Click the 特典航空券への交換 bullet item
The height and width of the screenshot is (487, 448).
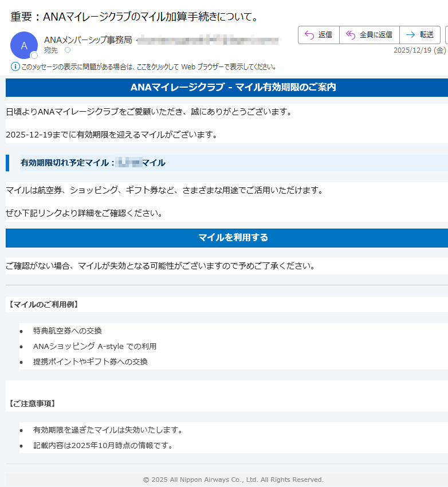coord(68,331)
